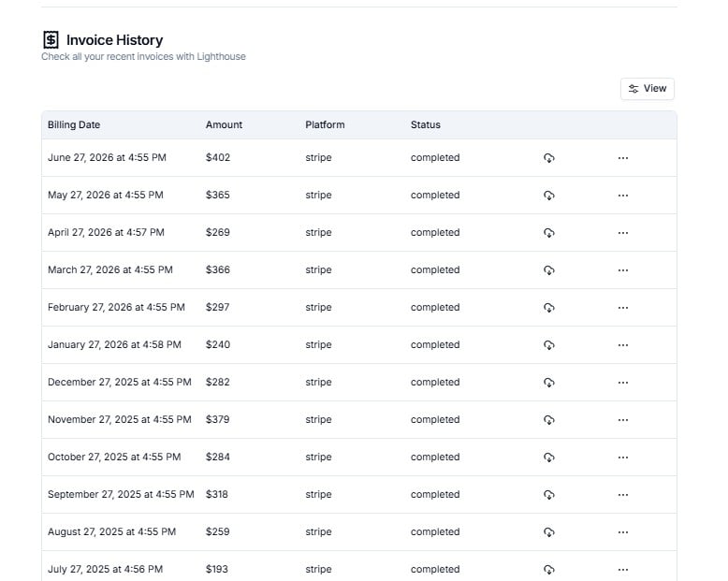Image resolution: width=728 pixels, height=581 pixels.
Task: Download the November 27, 2025 invoice
Action: 548,420
